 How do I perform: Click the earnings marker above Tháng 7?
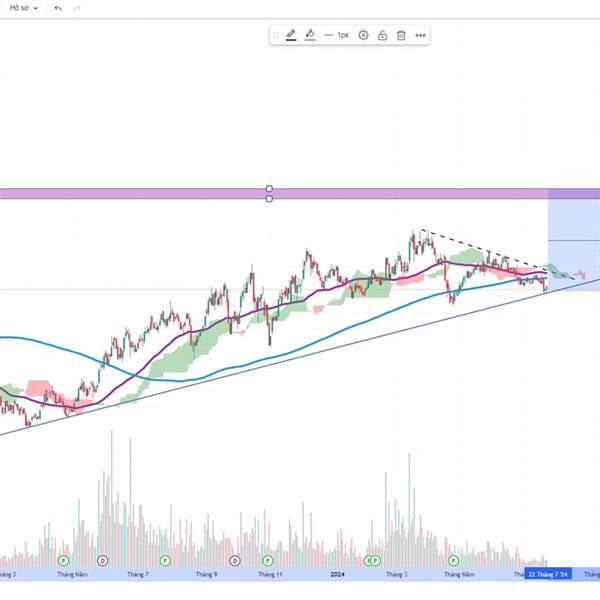165,561
